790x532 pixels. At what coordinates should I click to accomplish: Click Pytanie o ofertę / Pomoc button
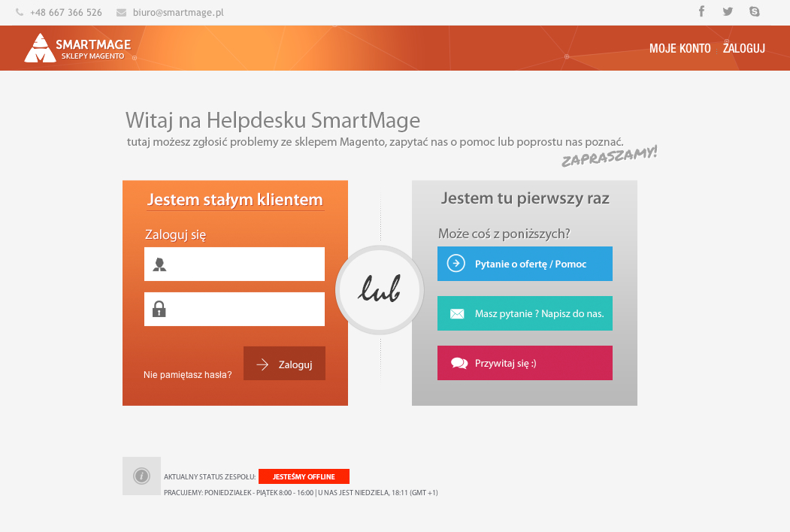(525, 264)
